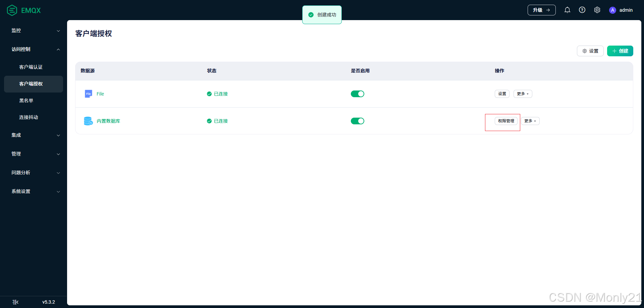Open 连接抖动 page

click(x=34, y=117)
